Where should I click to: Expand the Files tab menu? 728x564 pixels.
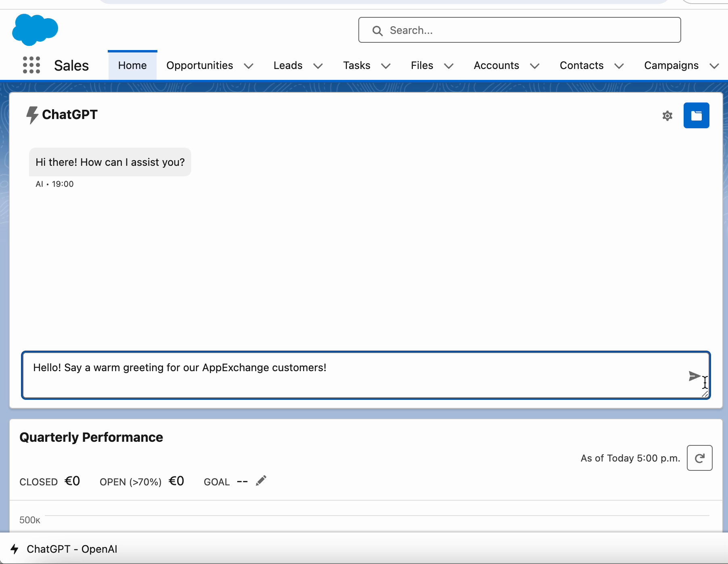[449, 66]
